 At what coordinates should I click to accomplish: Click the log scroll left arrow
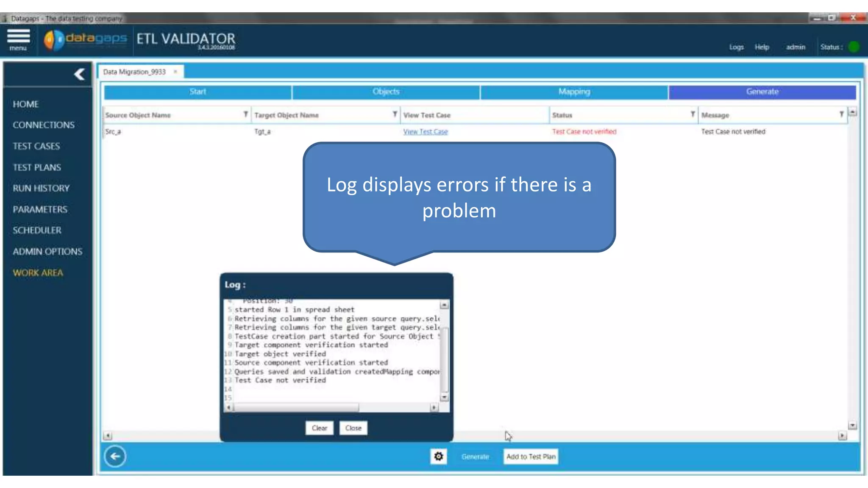[x=228, y=408]
